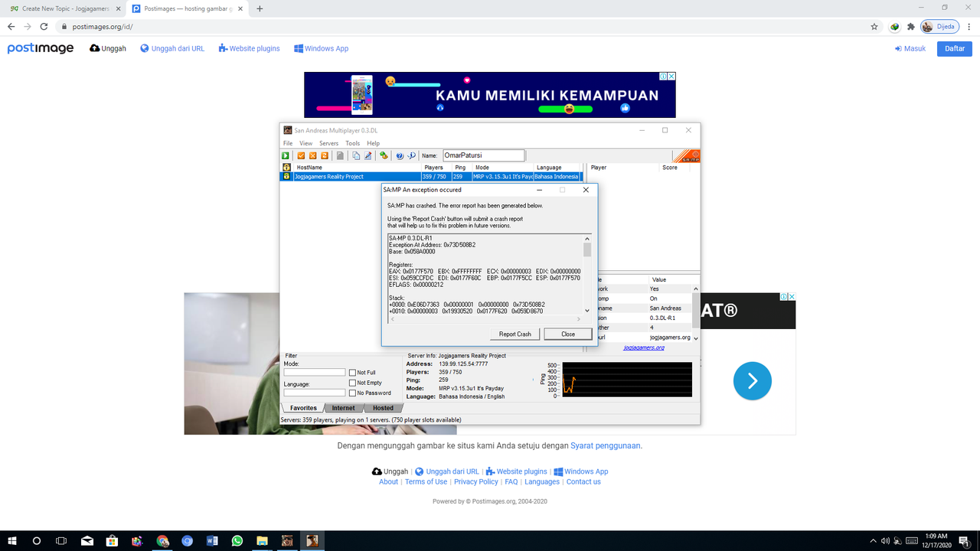Viewport: 980px width, 551px height.
Task: Click Unggah dari URL in top navigation
Action: 172,48
